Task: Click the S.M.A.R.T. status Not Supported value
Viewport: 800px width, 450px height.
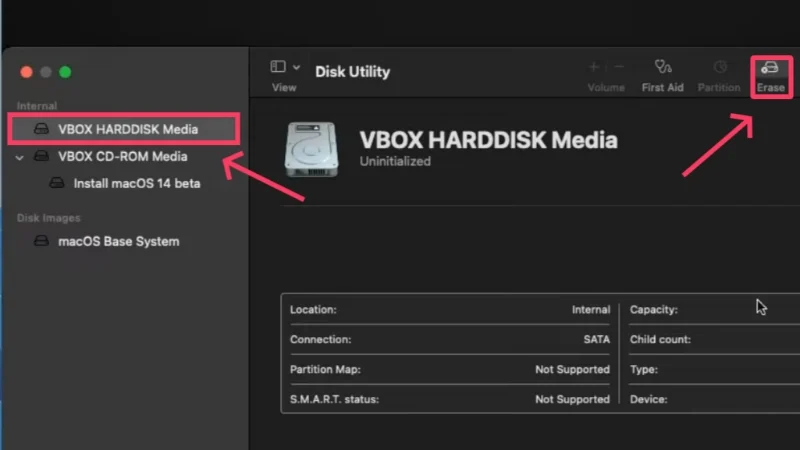Action: (572, 399)
